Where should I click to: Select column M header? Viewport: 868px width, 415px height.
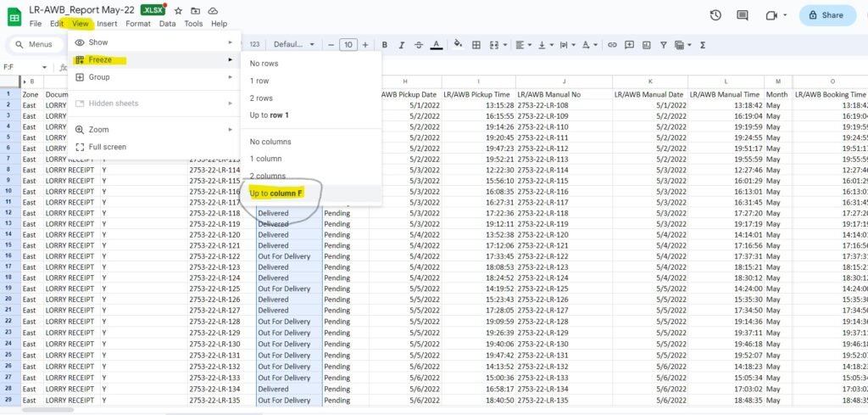coord(778,81)
